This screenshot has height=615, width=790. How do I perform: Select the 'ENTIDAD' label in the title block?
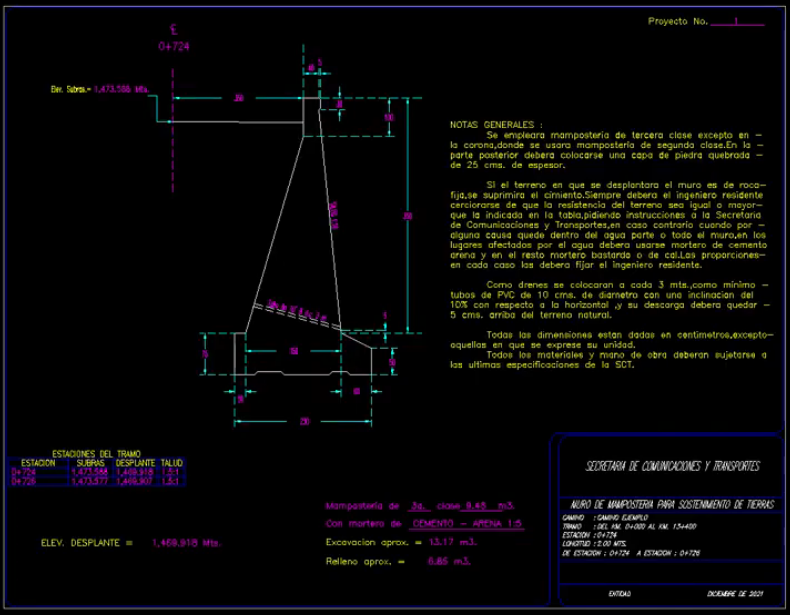pos(619,594)
